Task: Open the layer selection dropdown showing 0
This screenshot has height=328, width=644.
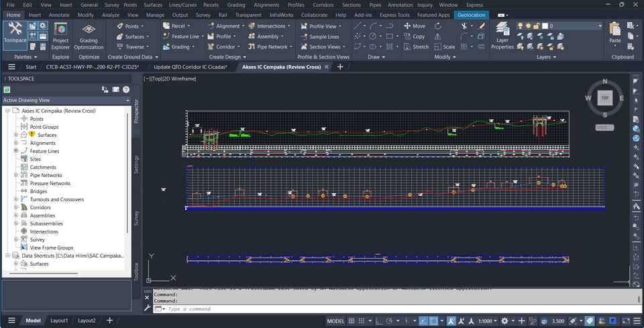Action: (x=576, y=26)
